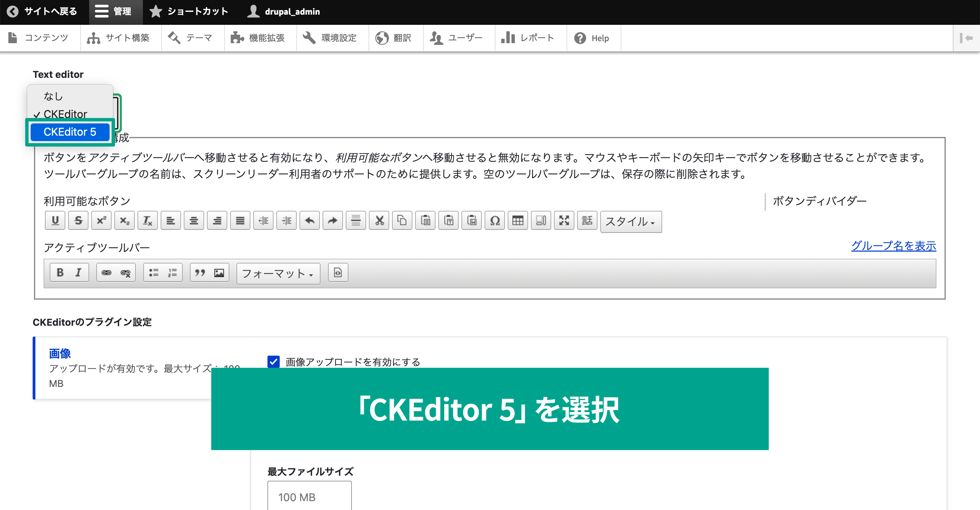This screenshot has width=980, height=510.
Task: Open the drupal_admin user menu
Action: (283, 12)
